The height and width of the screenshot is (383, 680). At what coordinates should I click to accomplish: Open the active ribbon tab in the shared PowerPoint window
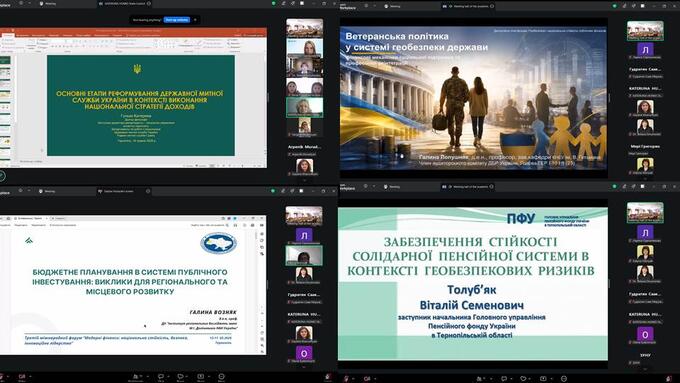pos(8,35)
